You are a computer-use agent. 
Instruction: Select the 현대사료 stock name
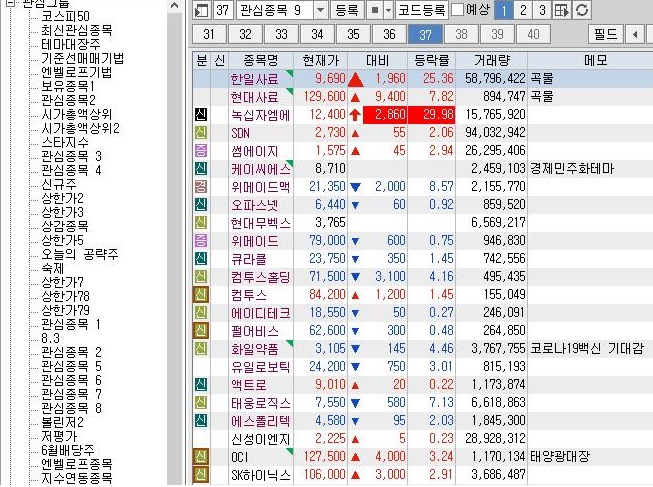tap(254, 97)
